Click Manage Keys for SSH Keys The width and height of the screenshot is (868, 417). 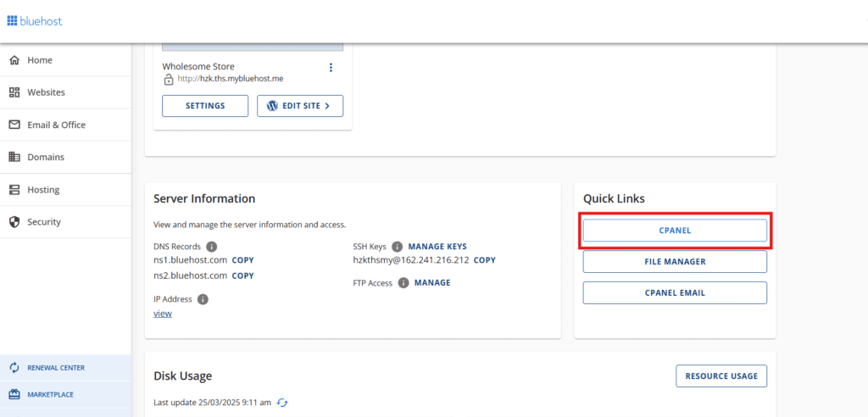(x=437, y=247)
